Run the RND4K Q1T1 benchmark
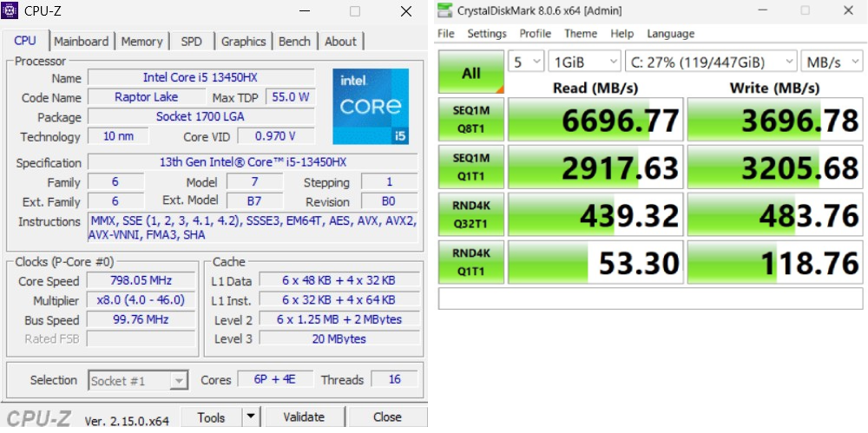 [471, 263]
